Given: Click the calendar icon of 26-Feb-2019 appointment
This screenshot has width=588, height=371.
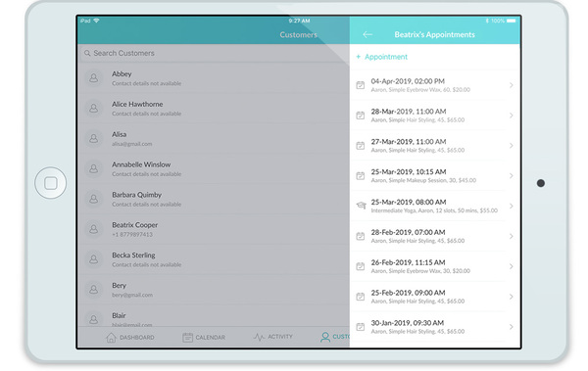Looking at the screenshot, I should pos(361,266).
